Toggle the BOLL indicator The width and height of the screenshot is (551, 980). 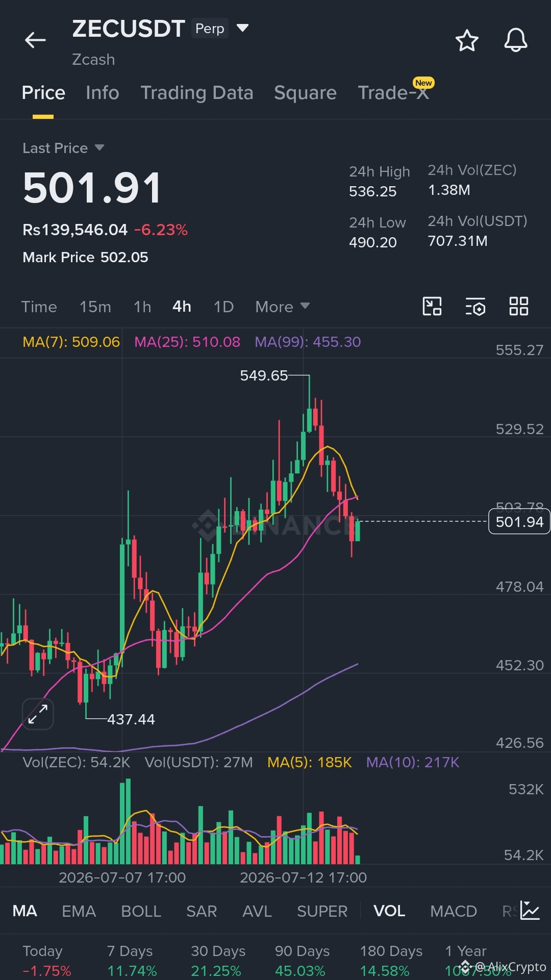point(141,911)
